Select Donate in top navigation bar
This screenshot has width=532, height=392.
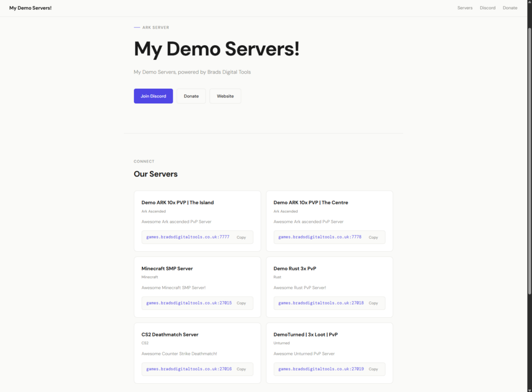510,8
